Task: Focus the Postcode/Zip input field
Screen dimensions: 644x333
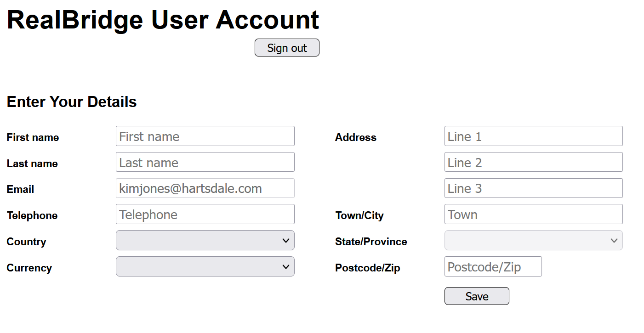Action: pyautogui.click(x=493, y=267)
